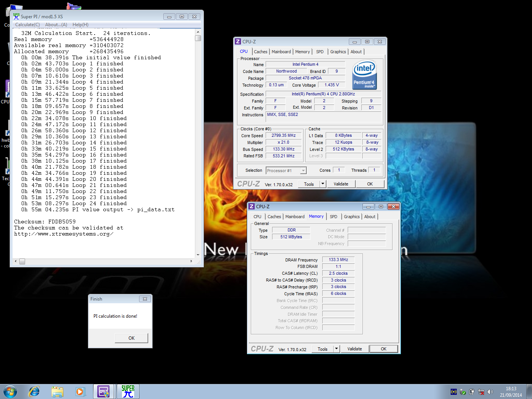Click the Safely Remove Hardware tray icon
This screenshot has height=399, width=532.
463,392
